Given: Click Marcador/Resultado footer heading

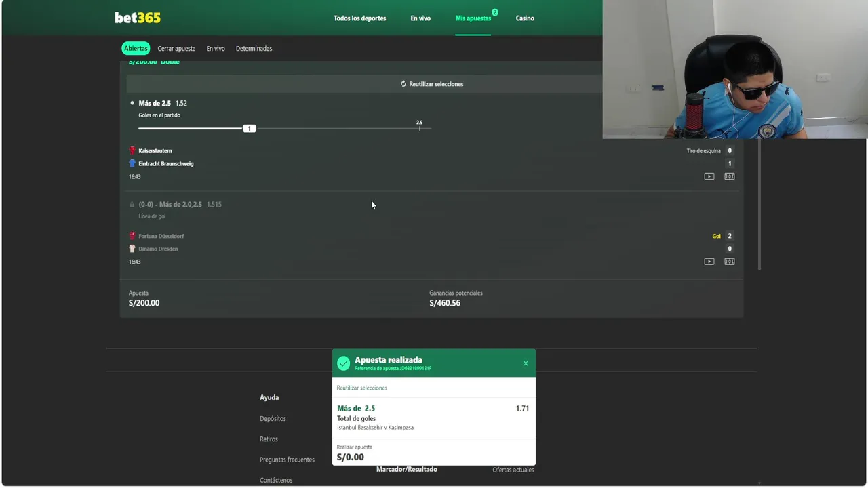Looking at the screenshot, I should pyautogui.click(x=407, y=469).
